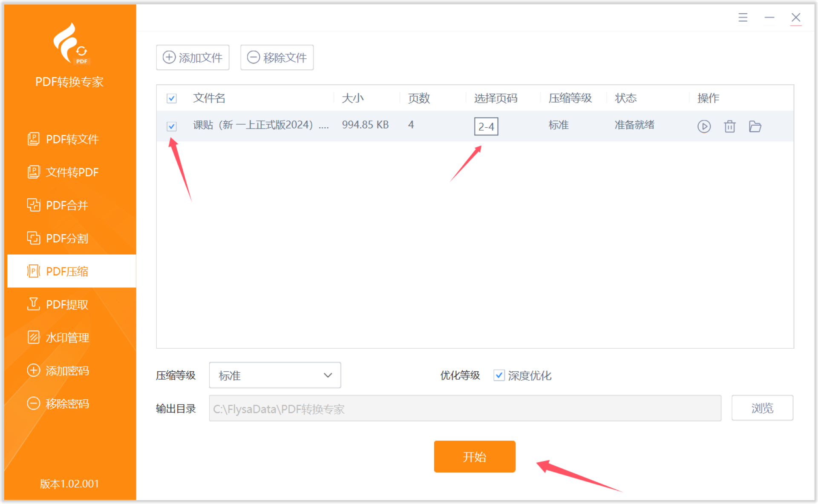818x504 pixels.
Task: Click the 文件名 column header
Action: (209, 98)
